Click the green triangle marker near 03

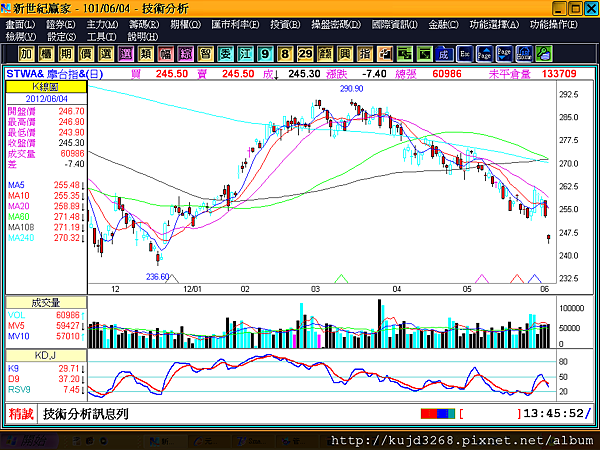coord(341,279)
